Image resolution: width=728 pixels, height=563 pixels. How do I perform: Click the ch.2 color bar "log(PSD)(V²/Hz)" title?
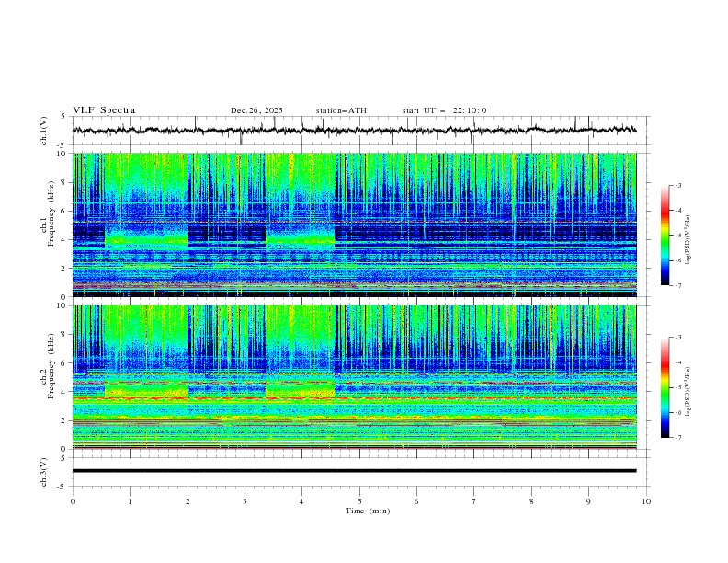click(x=688, y=392)
